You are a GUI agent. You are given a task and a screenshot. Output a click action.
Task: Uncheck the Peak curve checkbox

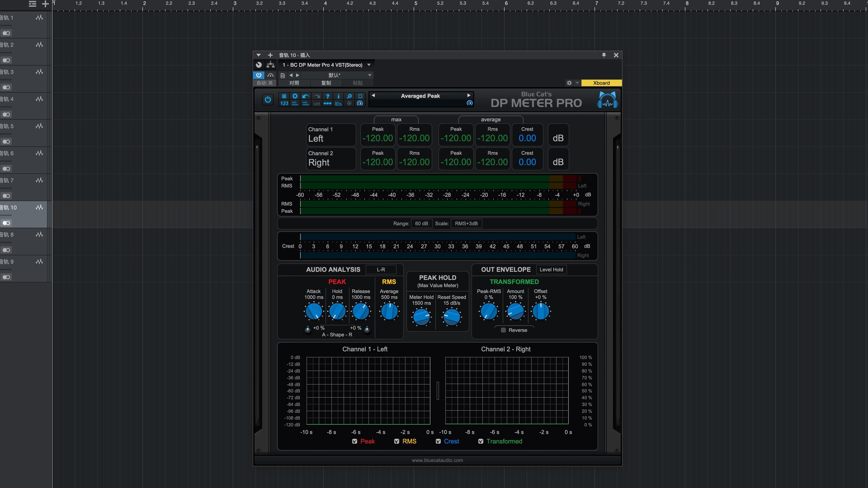(354, 441)
